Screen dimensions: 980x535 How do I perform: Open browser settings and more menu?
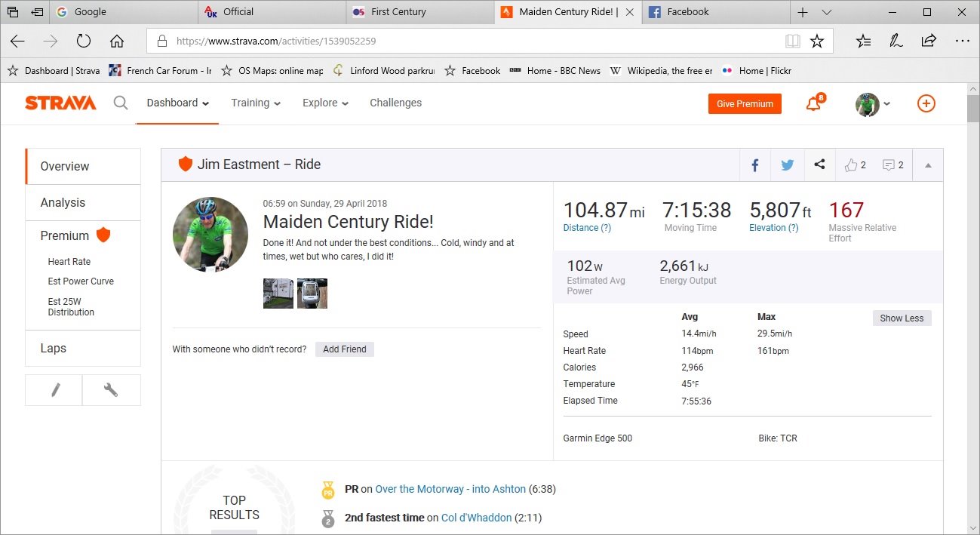click(x=962, y=42)
